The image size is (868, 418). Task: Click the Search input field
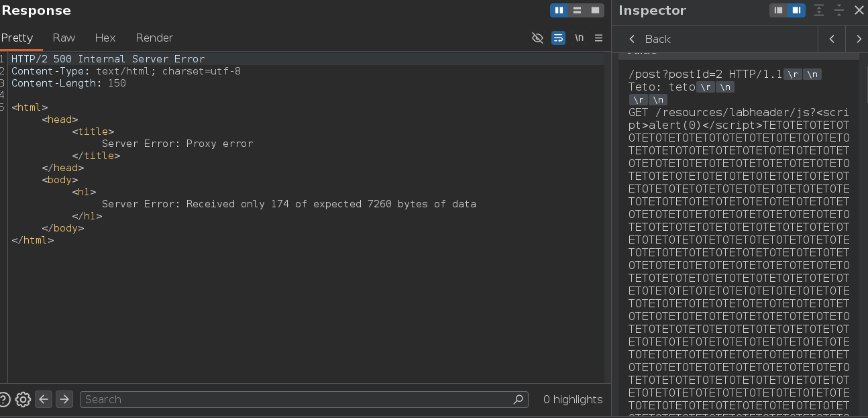click(304, 399)
